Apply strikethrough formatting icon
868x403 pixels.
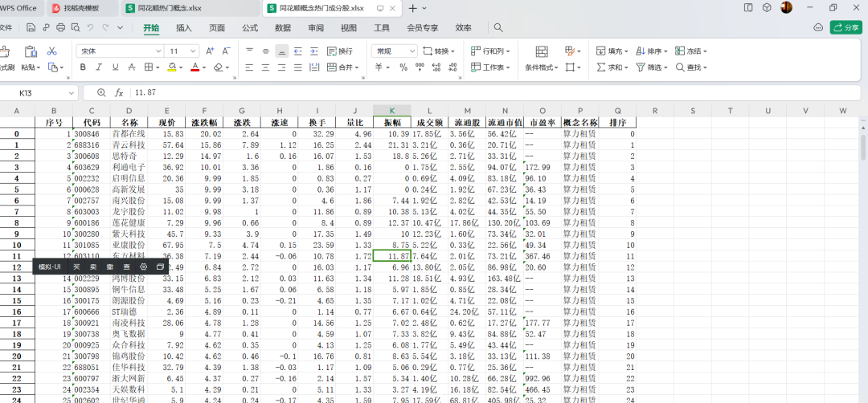click(x=131, y=67)
